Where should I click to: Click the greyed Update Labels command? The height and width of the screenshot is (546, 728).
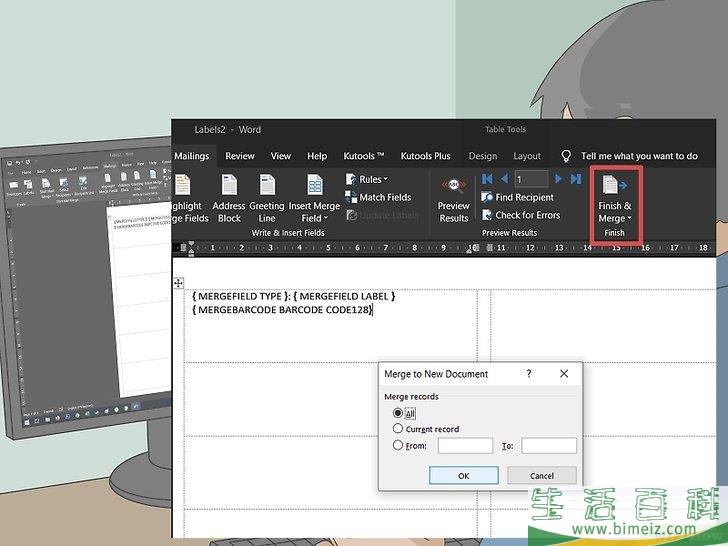382,215
